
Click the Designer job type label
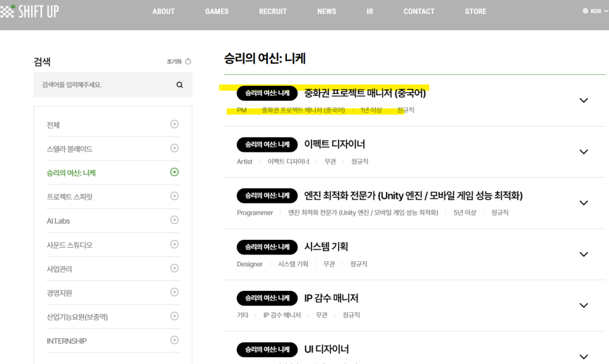click(x=250, y=264)
